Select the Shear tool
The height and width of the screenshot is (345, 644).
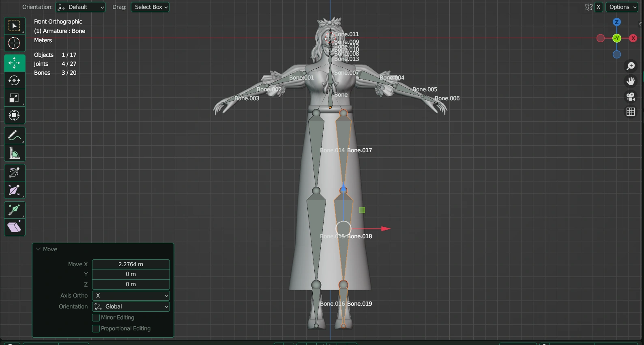[x=14, y=227]
